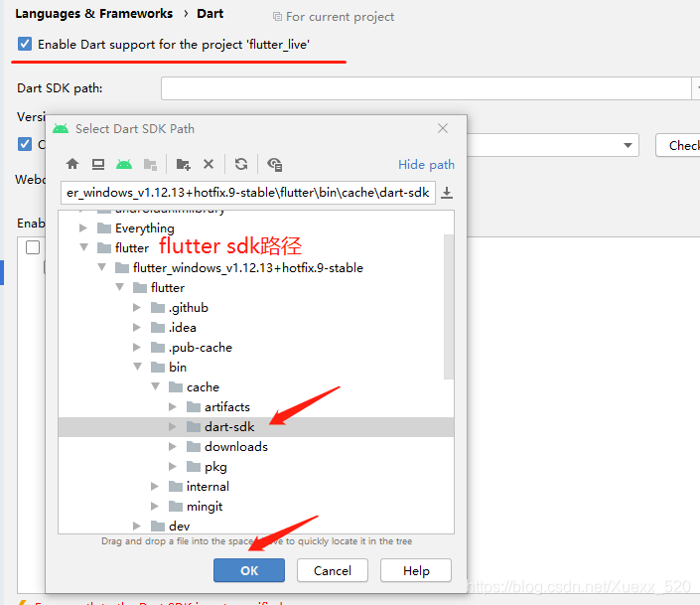The height and width of the screenshot is (605, 700).
Task: Collapse the bin folder
Action: pyautogui.click(x=137, y=367)
